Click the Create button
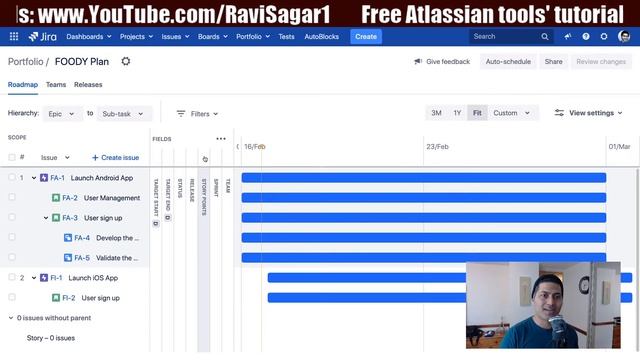The image size is (640, 360). point(366,37)
